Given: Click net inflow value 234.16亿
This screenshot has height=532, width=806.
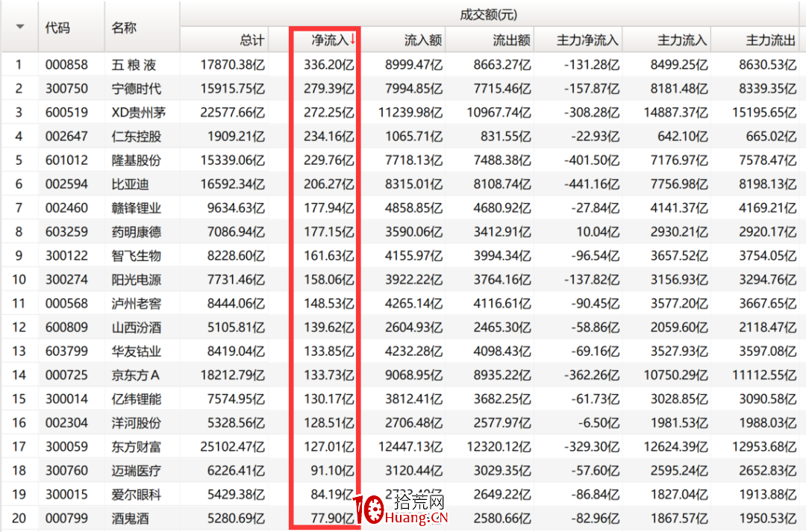Looking at the screenshot, I should [329, 137].
